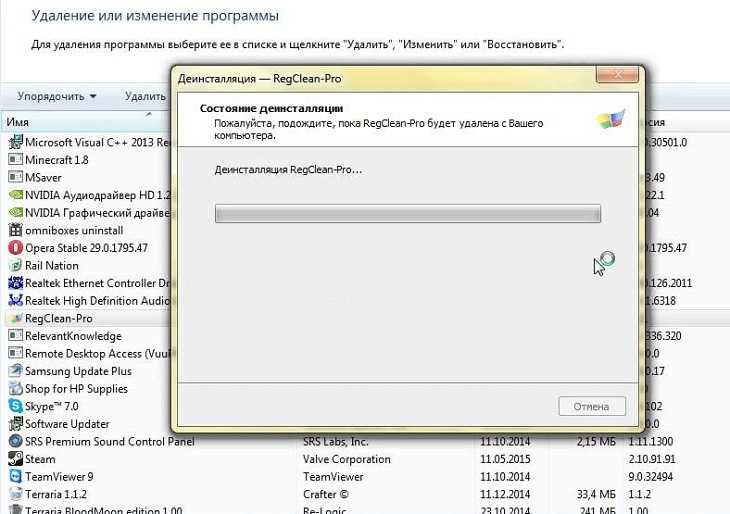Select the Shop for HP Supplies icon
Screen dimensions: 730x514
(15, 389)
